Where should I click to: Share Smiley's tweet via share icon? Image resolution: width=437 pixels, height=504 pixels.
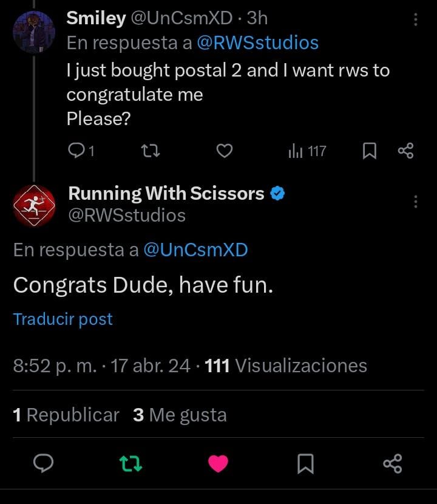click(406, 151)
